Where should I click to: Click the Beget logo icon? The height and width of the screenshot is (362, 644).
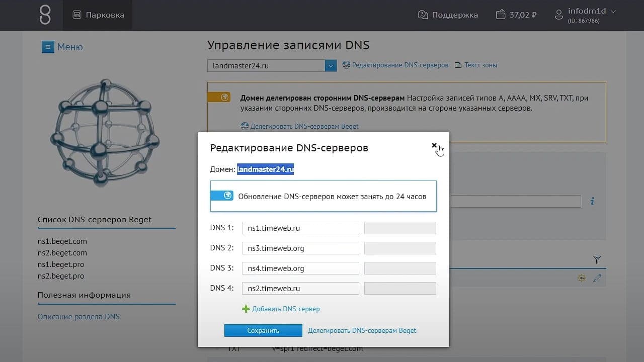click(x=45, y=15)
